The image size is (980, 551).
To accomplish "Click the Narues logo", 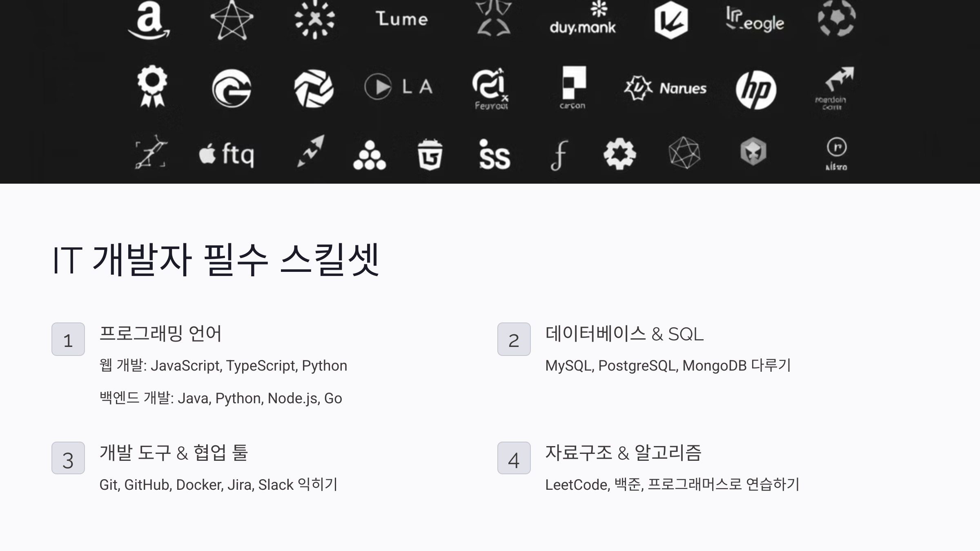I will pyautogui.click(x=665, y=88).
